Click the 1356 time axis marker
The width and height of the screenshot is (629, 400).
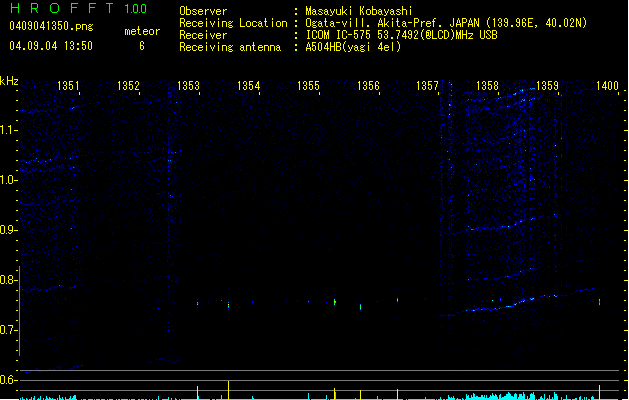coord(368,86)
